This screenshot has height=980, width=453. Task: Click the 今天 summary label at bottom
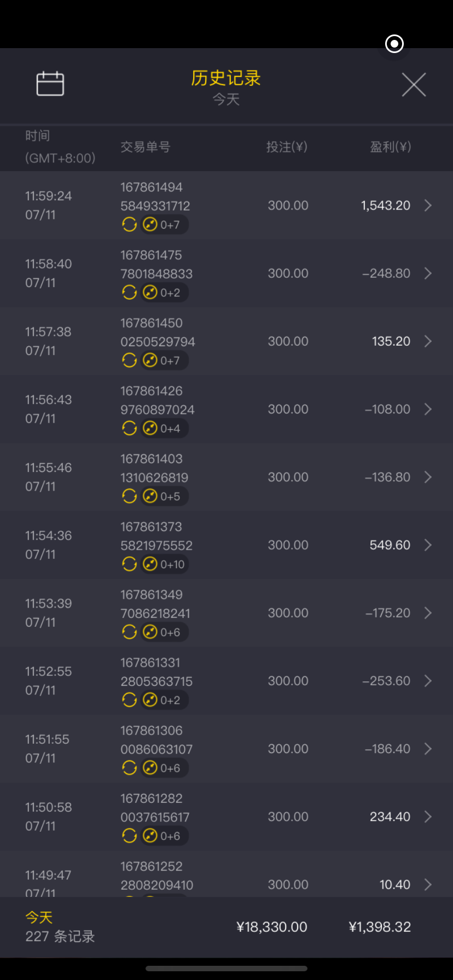pyautogui.click(x=39, y=917)
